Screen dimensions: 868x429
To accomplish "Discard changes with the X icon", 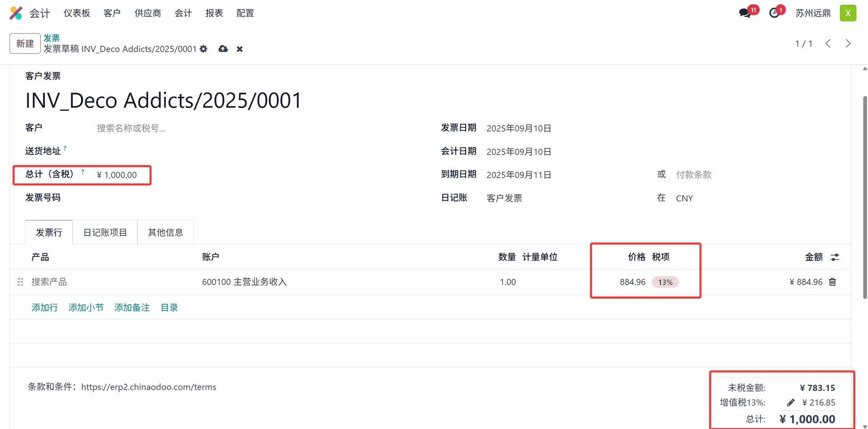I will coord(240,49).
